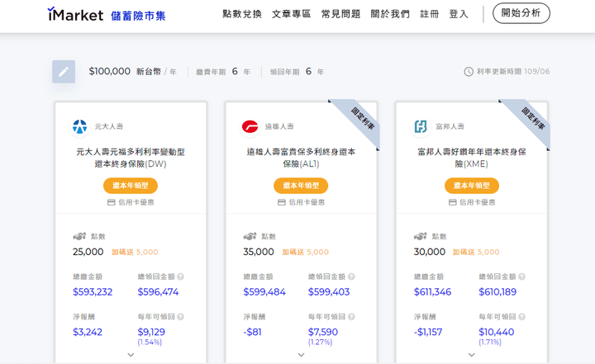Click 領回年期 6 年 value
Image resolution: width=595 pixels, height=364 pixels.
(x=297, y=72)
